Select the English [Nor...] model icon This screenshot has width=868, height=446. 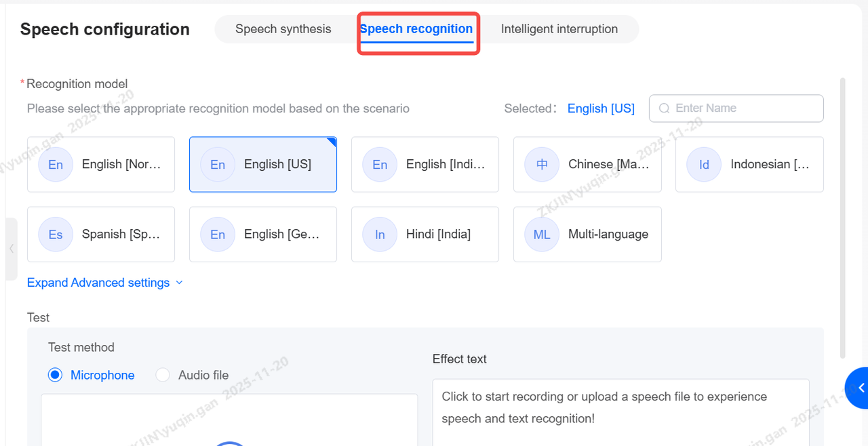click(x=56, y=165)
